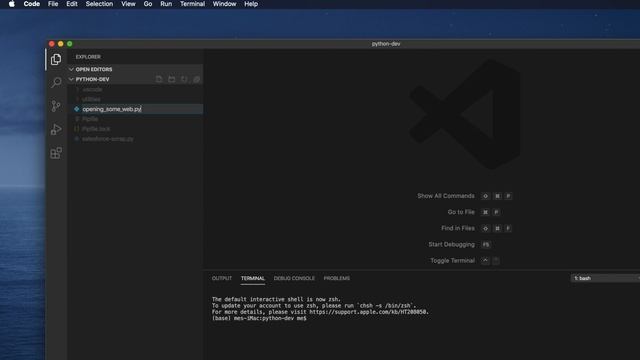Viewport: 640px width, 360px height.
Task: Open the Code menu
Action: 31,4
